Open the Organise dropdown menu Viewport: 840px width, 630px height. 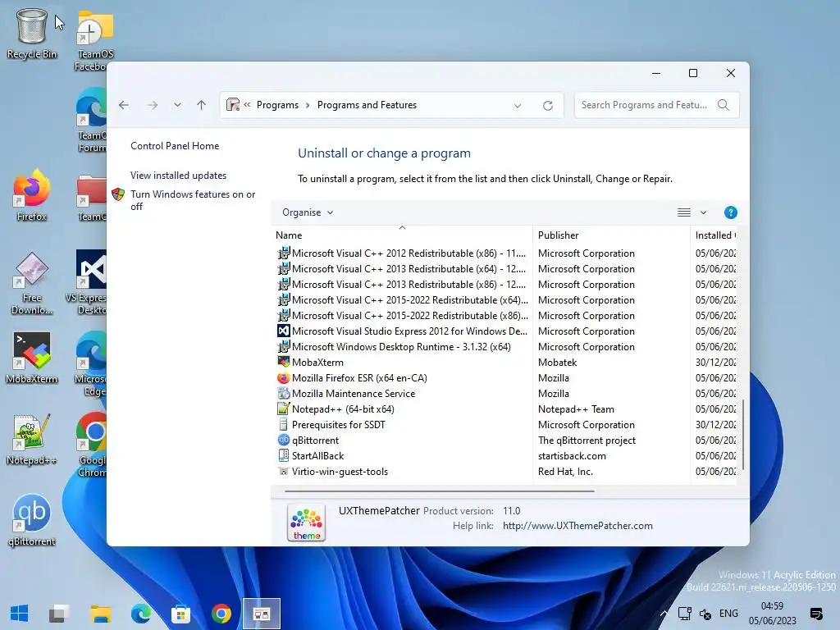(x=308, y=212)
